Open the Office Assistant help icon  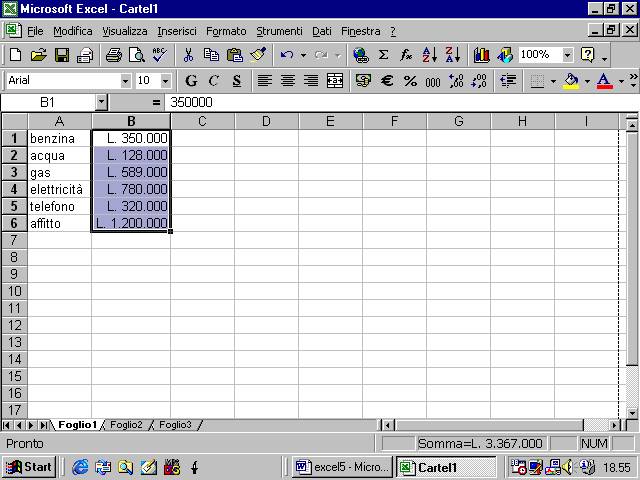click(x=587, y=55)
